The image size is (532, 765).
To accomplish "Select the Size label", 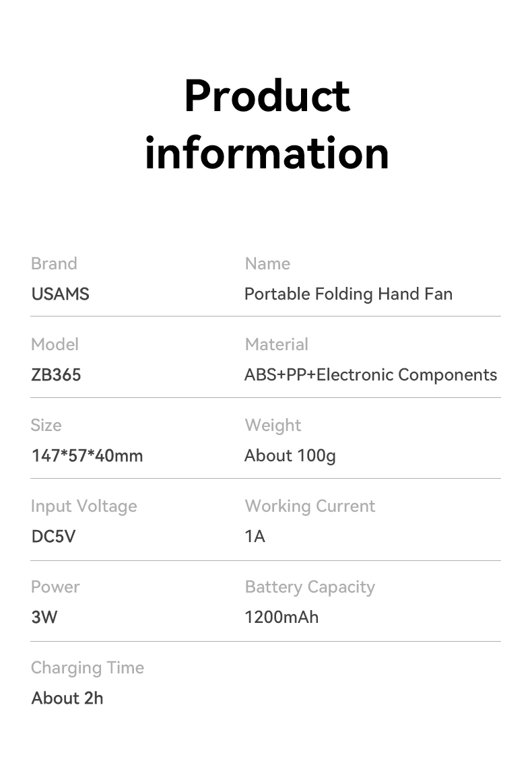I will point(46,426).
